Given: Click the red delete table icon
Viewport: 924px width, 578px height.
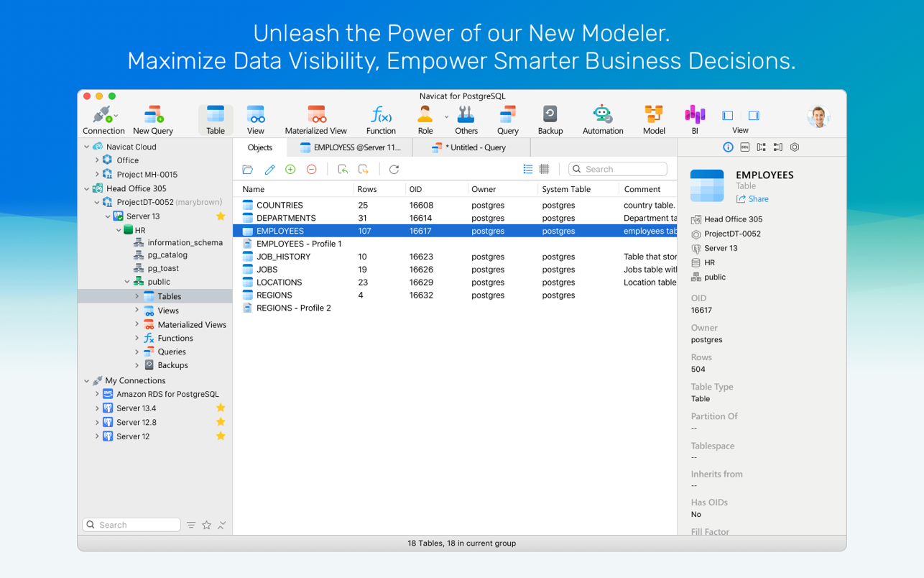Looking at the screenshot, I should click(312, 170).
